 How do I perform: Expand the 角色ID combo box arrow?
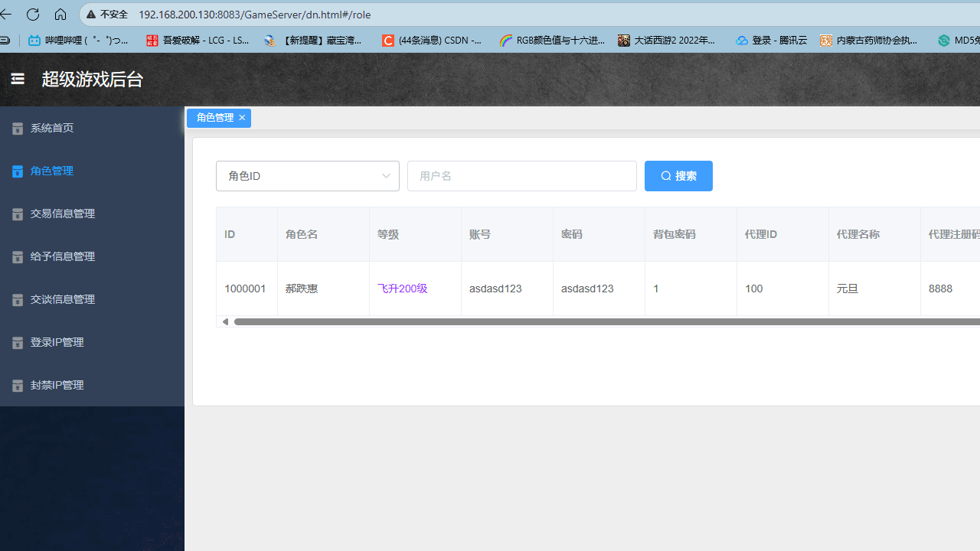tap(386, 175)
